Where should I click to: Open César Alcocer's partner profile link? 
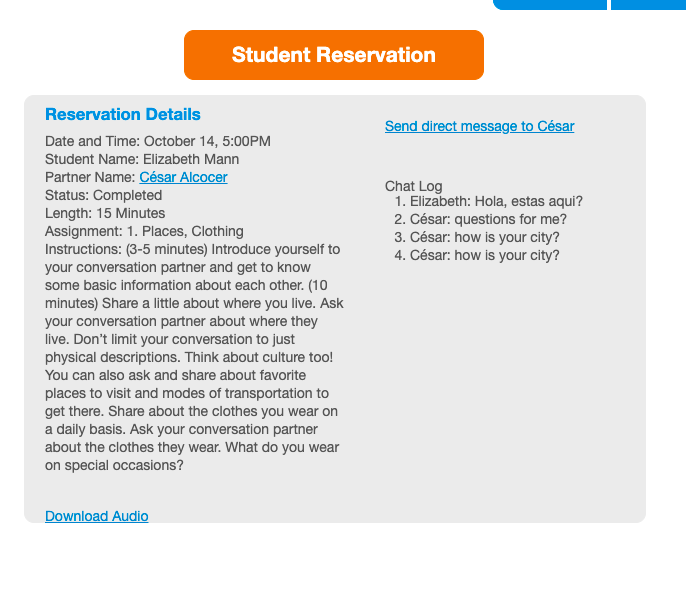coord(183,177)
